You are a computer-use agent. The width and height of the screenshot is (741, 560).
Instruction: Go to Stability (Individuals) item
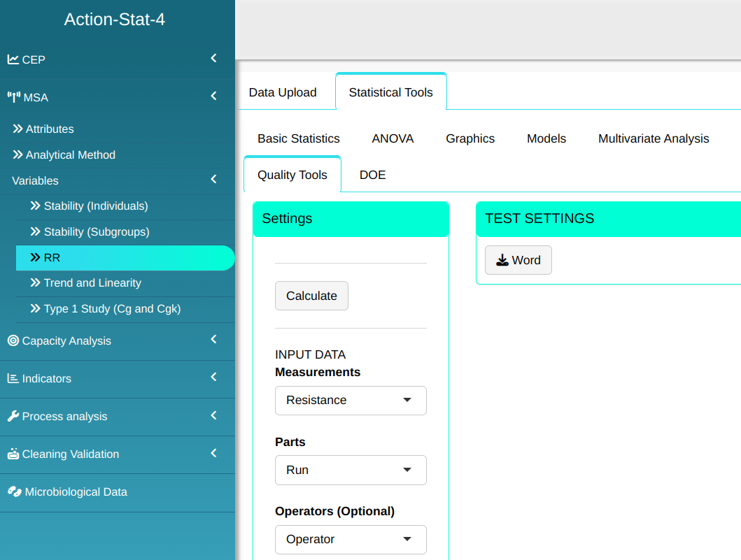(96, 206)
